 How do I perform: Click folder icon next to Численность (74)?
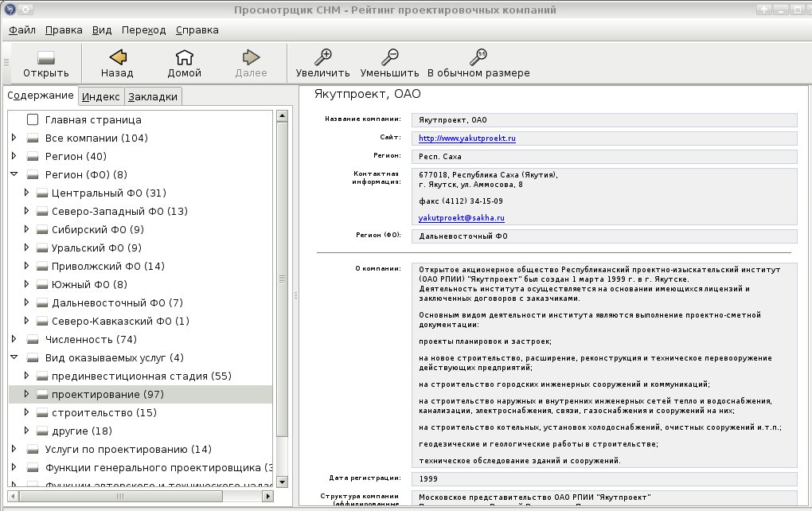(x=33, y=340)
